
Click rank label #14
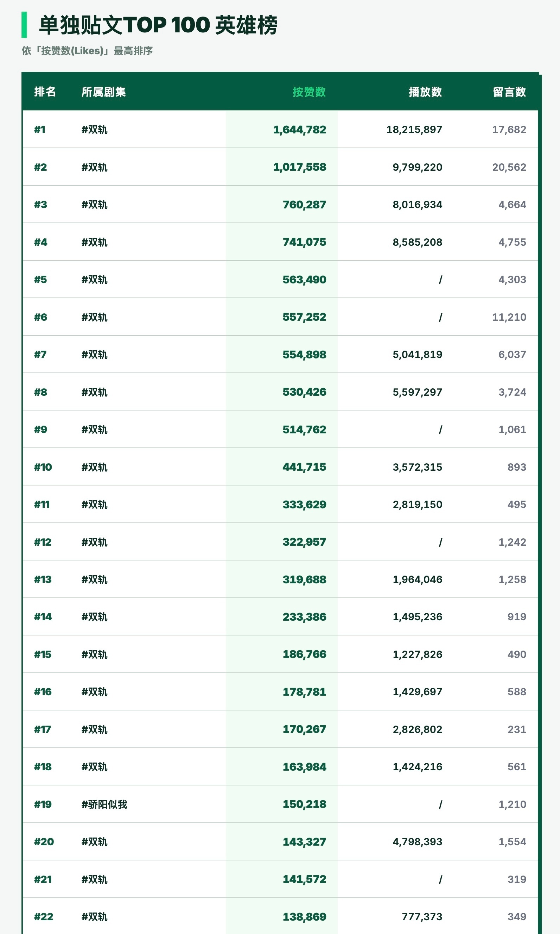pos(43,617)
